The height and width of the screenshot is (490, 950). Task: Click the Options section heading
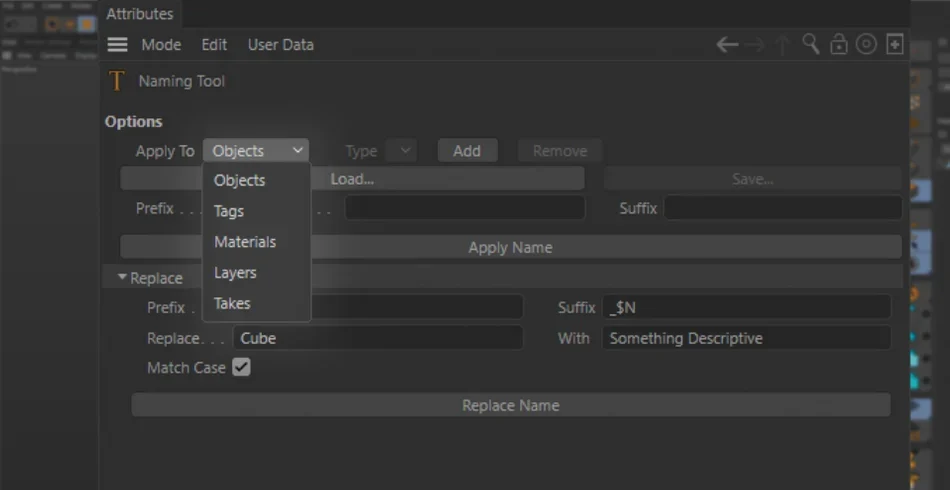tap(133, 121)
